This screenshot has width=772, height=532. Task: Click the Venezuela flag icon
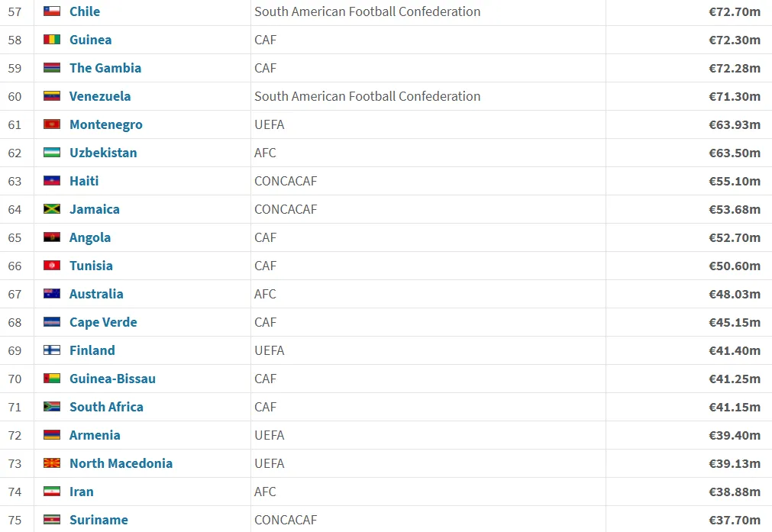(52, 96)
